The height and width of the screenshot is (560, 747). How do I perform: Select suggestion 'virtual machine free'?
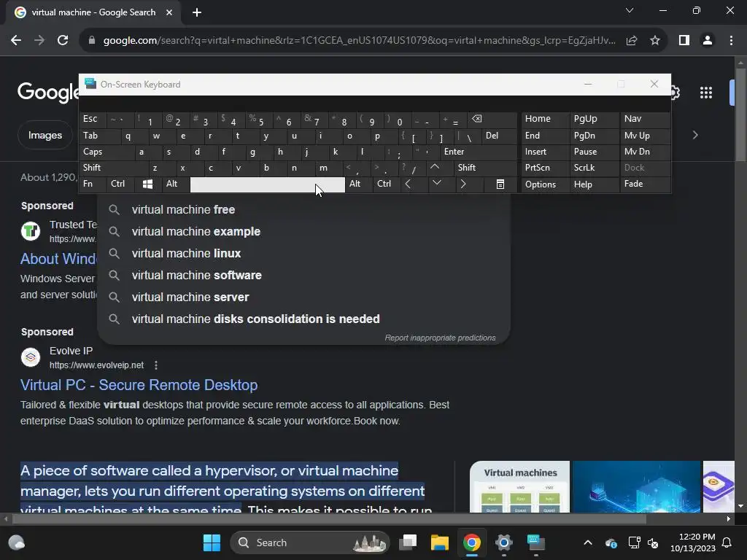point(304,209)
